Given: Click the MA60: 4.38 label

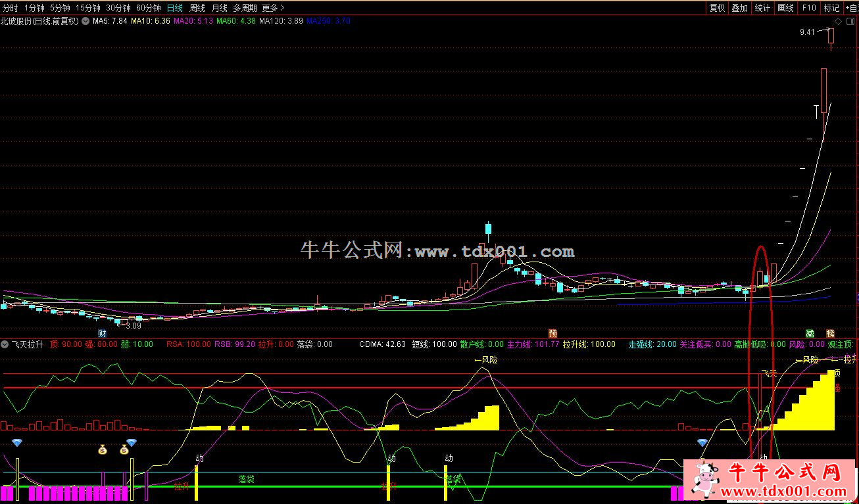Looking at the screenshot, I should click(x=236, y=21).
